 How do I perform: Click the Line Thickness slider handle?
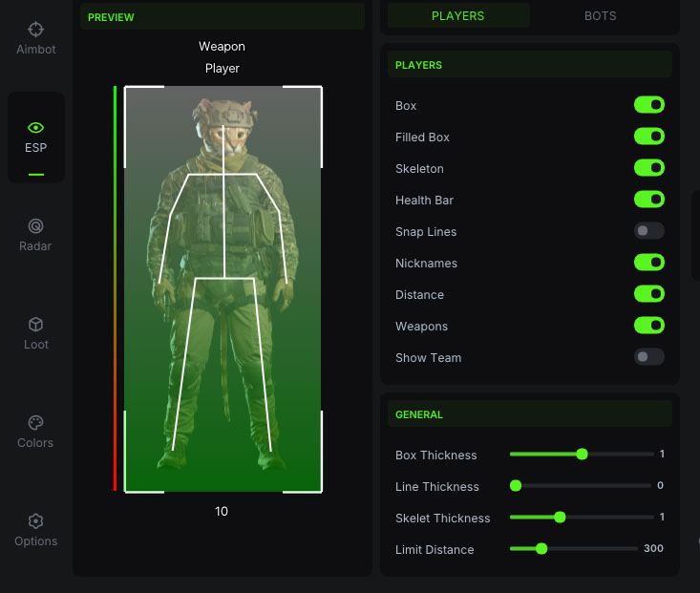tap(516, 486)
